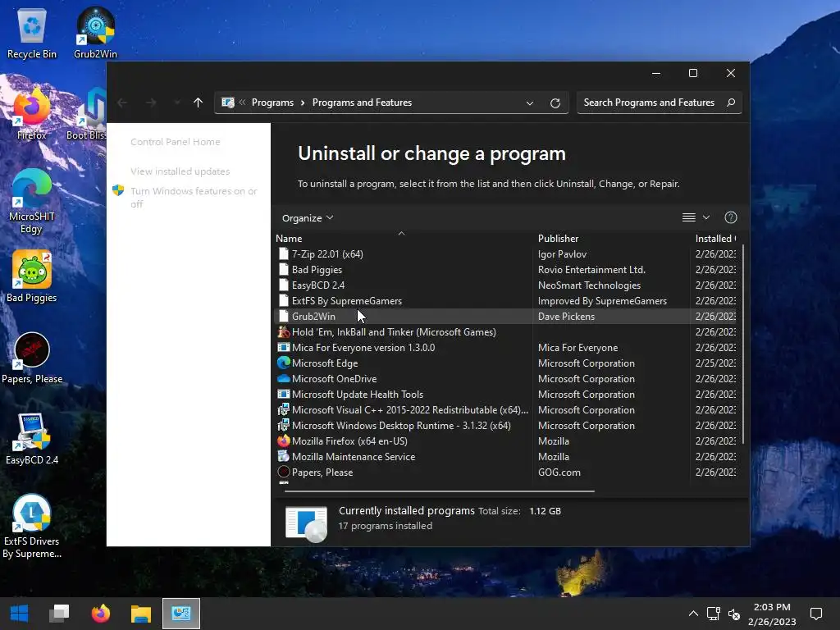840x630 pixels.
Task: Click the Control Panel taskbar button
Action: click(x=181, y=614)
